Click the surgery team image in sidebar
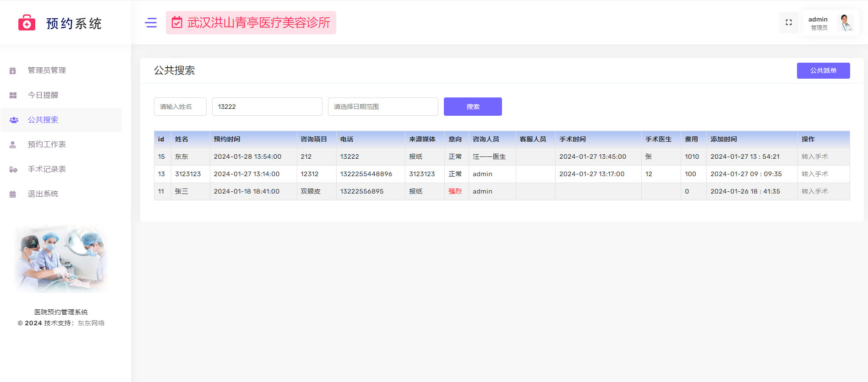Image resolution: width=868 pixels, height=382 pixels. click(x=61, y=258)
